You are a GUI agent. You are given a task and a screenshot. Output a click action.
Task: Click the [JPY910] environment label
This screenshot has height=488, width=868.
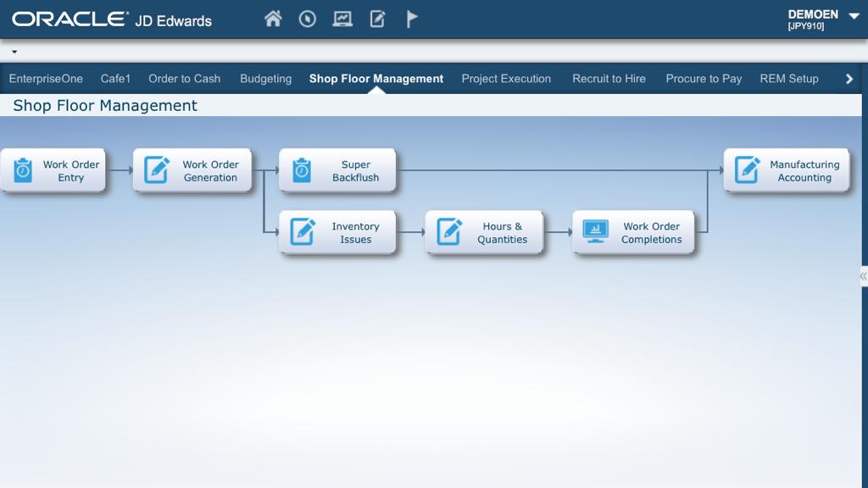pos(806,26)
